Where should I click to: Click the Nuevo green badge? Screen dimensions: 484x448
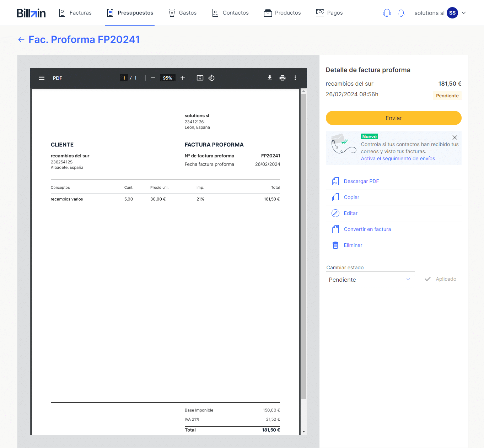(x=369, y=136)
